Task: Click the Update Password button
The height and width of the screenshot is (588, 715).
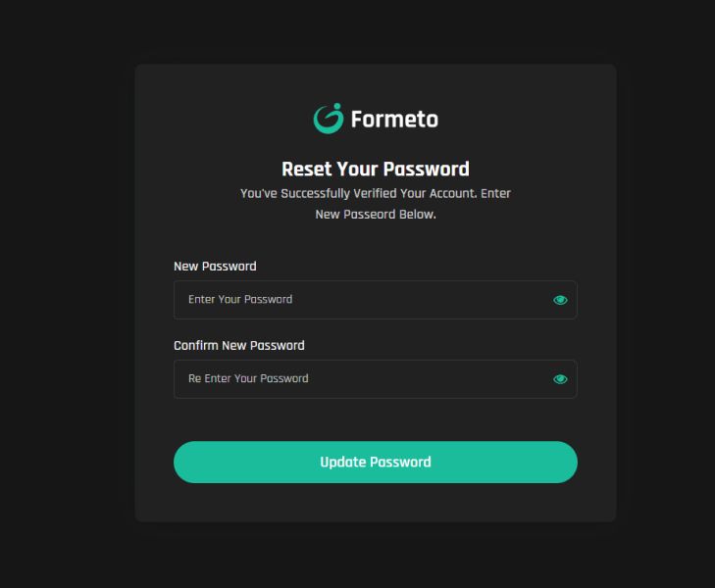Action: pos(376,462)
